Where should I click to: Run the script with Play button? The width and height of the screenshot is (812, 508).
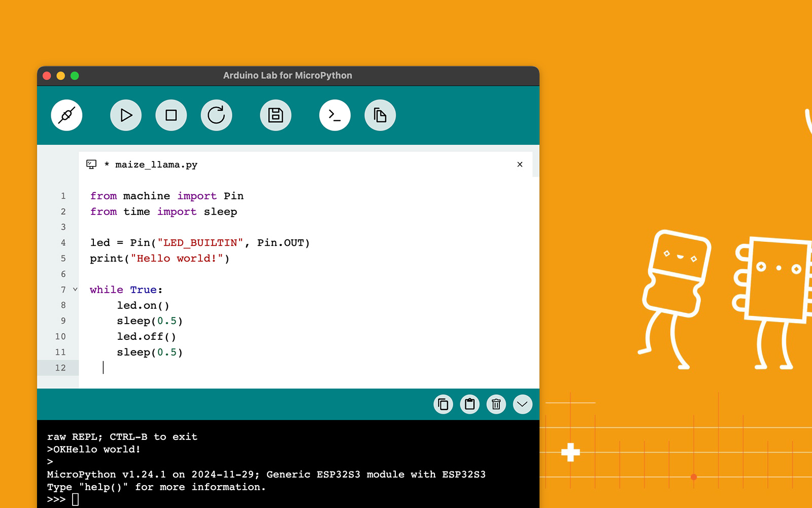[x=126, y=115]
